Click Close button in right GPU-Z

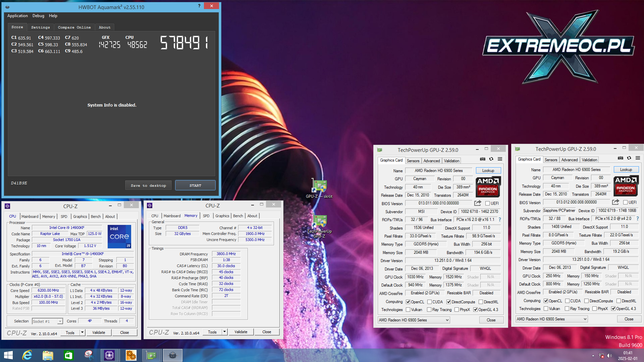point(629,319)
